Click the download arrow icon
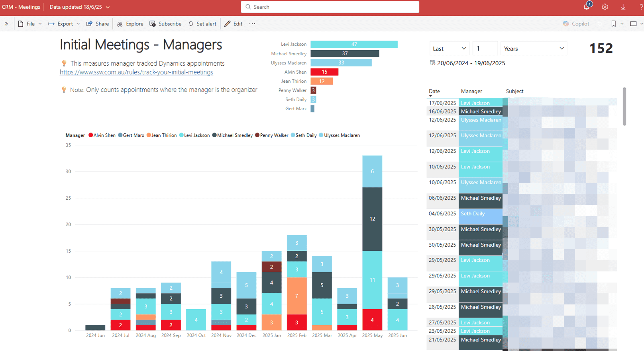Viewport: 644px width, 351px height. pos(623,7)
